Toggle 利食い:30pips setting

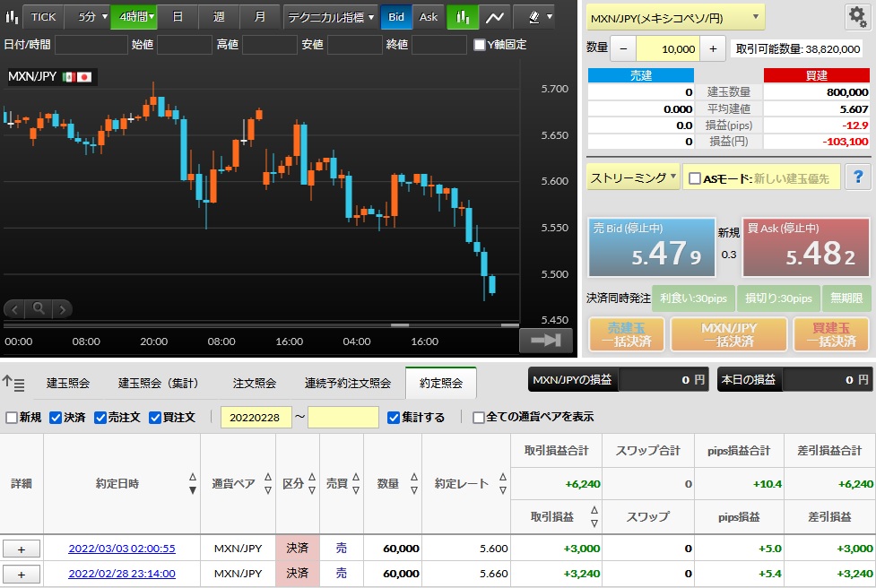point(693,298)
